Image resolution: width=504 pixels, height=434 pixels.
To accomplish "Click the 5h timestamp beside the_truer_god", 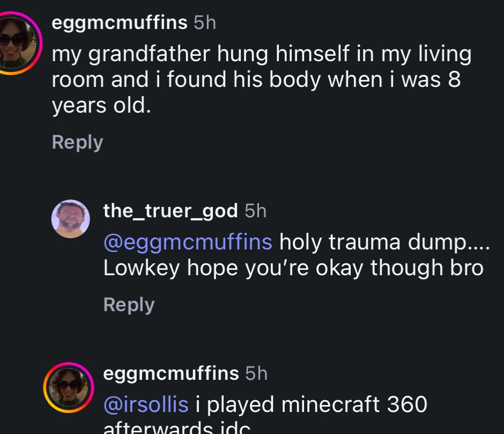I will point(255,211).
